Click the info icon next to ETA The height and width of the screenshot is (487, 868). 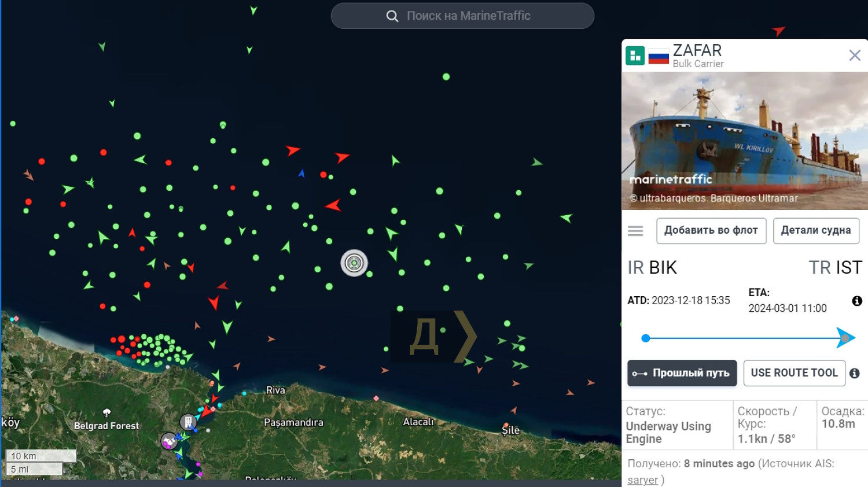[857, 301]
